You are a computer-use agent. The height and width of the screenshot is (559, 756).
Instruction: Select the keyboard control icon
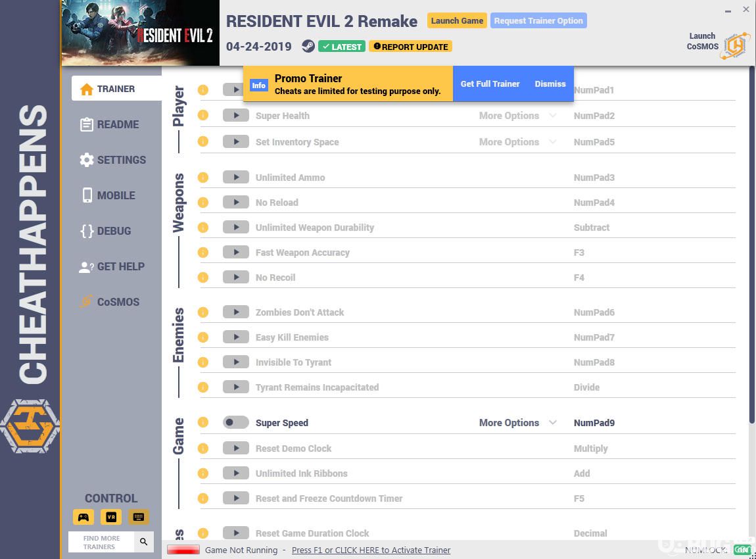click(138, 517)
